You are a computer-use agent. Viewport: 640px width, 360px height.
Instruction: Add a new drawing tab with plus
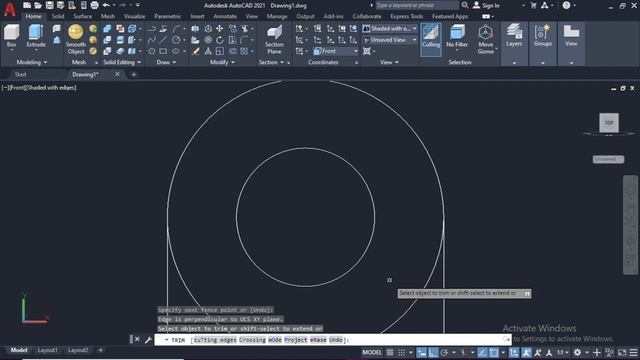(x=134, y=74)
